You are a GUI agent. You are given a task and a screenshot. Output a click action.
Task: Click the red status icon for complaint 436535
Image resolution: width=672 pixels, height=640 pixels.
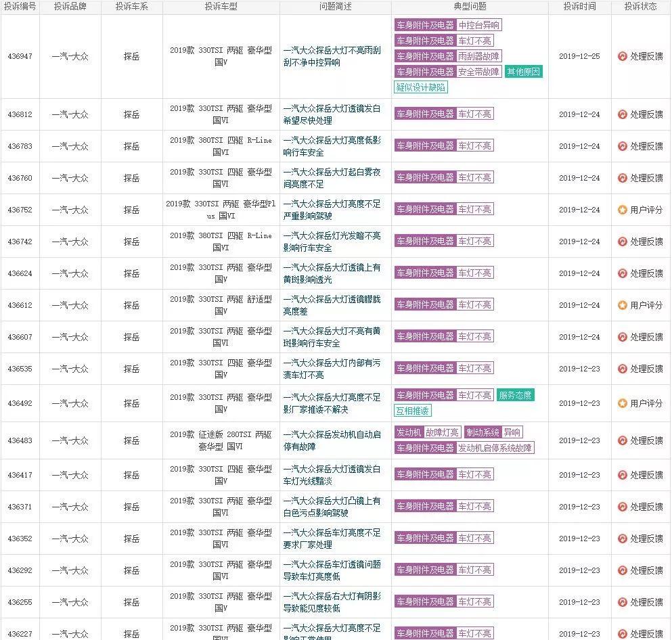622,367
